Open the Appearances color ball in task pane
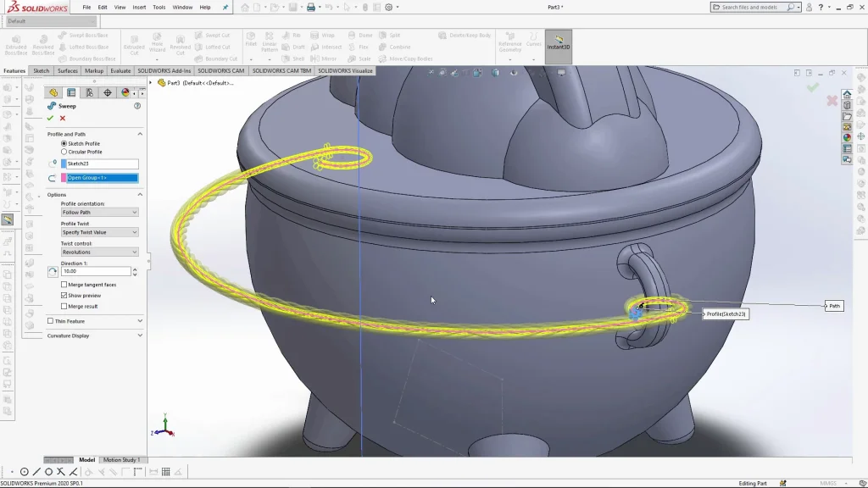Viewport: 868px width, 488px height. pos(847,137)
